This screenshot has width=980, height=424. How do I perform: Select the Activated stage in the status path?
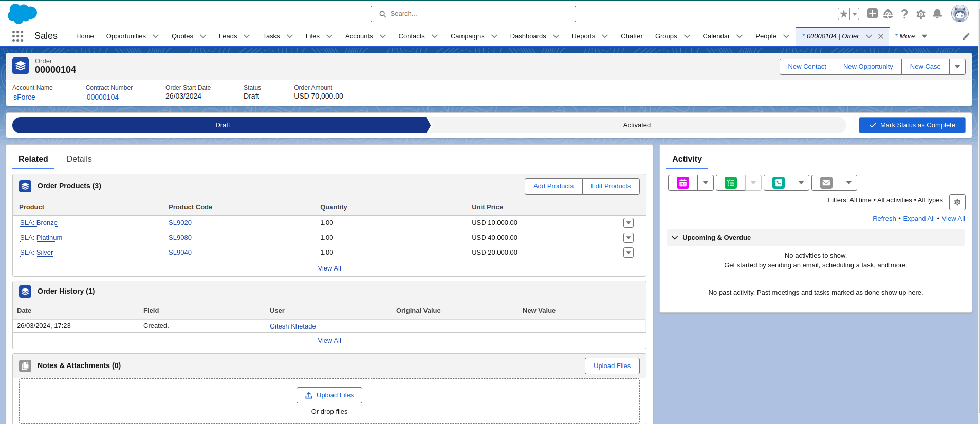coord(637,125)
